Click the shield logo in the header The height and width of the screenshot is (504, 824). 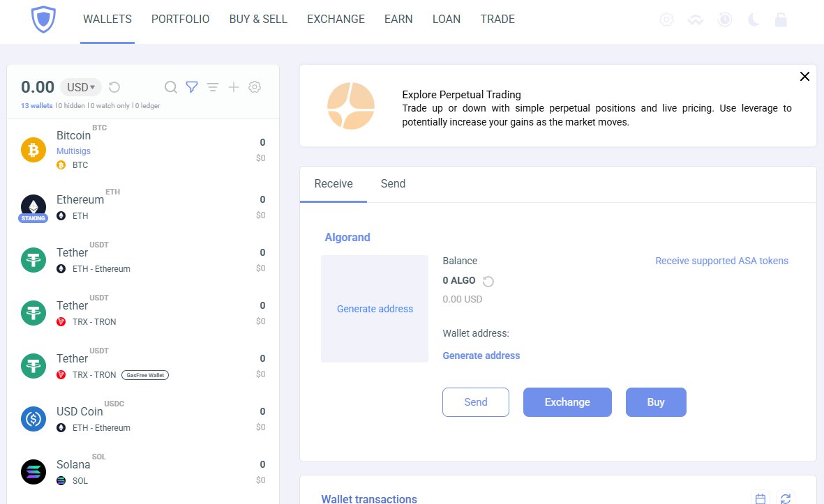[43, 20]
